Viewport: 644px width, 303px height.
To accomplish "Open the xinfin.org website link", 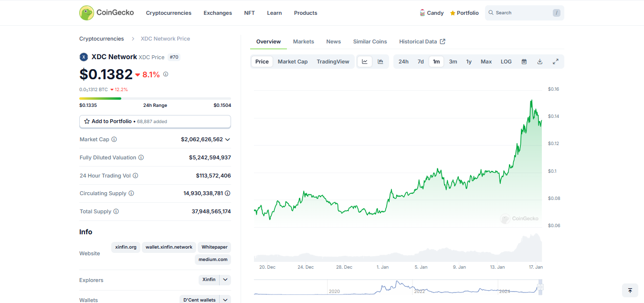I will pos(126,247).
